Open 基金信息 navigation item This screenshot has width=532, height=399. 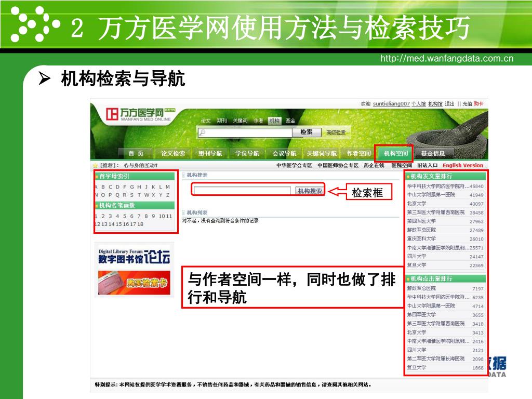(433, 153)
